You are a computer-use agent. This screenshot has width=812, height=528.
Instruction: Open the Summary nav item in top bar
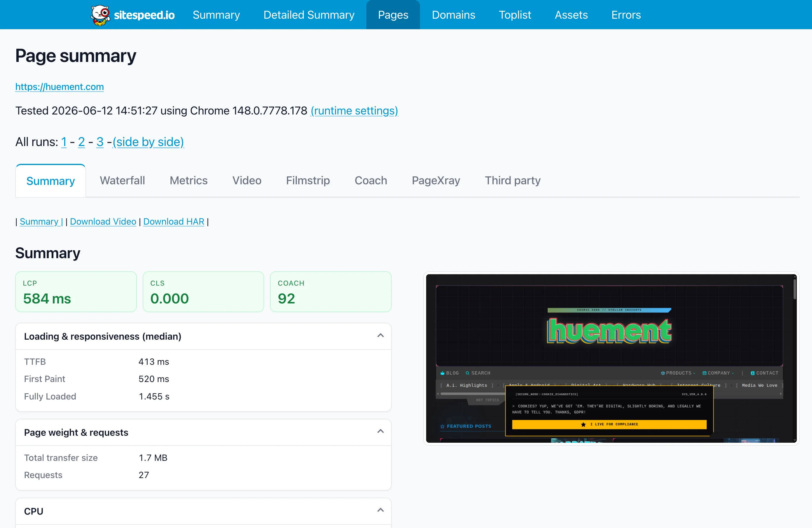(x=216, y=15)
